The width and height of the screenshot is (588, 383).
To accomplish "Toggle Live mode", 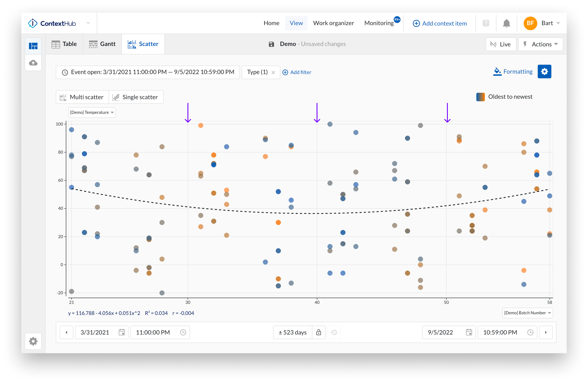I will [500, 44].
